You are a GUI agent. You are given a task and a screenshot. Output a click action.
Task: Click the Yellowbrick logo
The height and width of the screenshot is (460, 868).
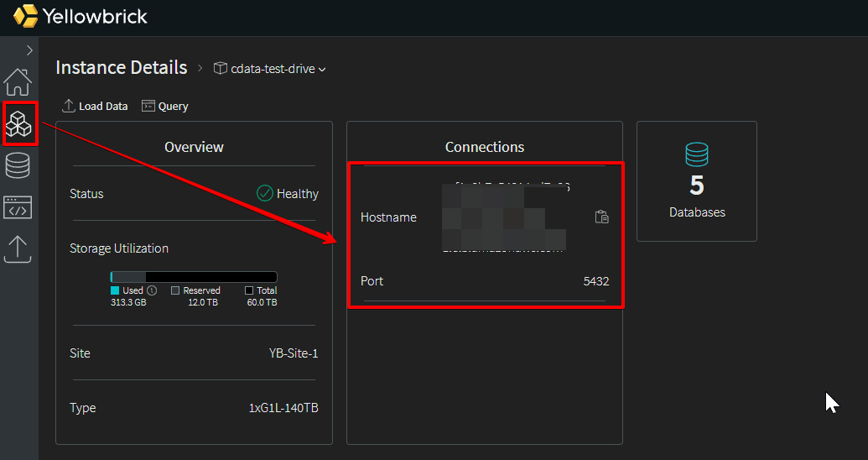81,16
